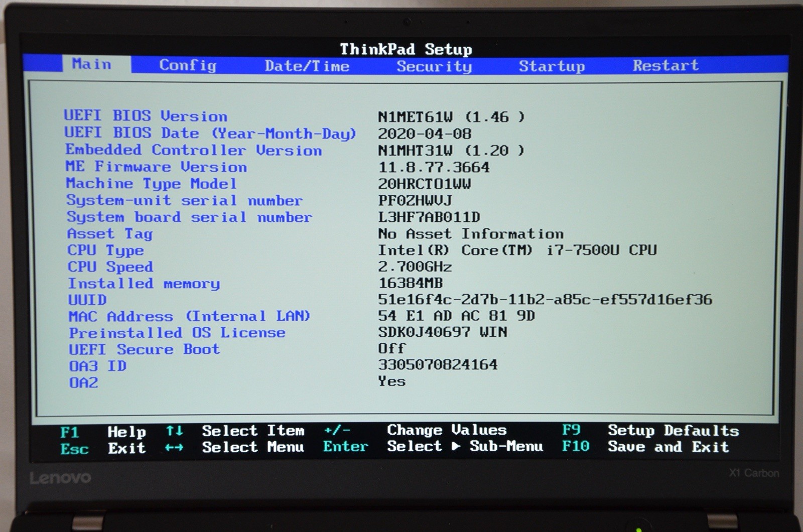Select the OA2 value Yes

[392, 381]
